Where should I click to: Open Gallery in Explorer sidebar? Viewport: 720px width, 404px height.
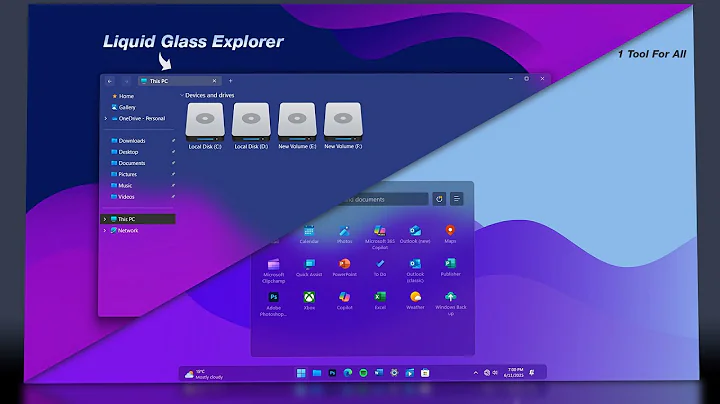point(124,107)
